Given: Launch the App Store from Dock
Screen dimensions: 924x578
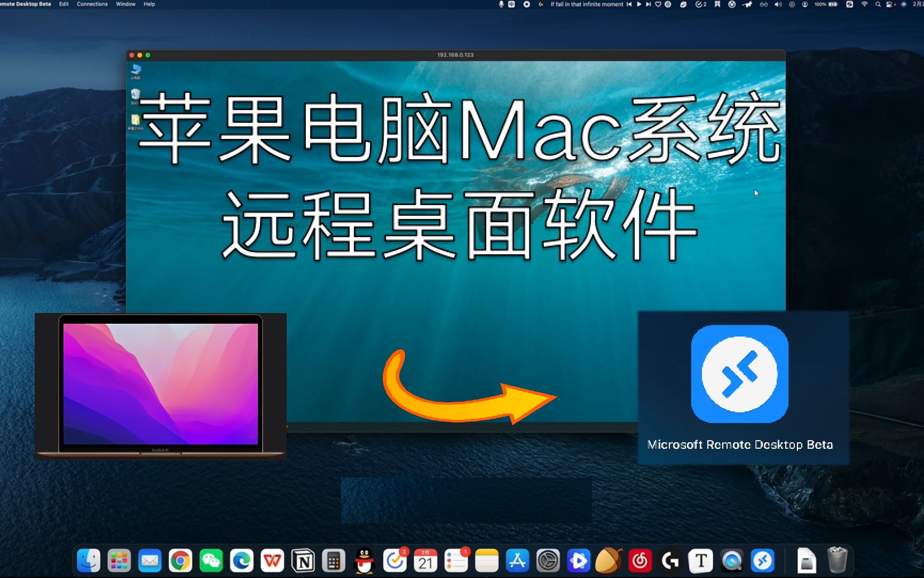Looking at the screenshot, I should click(x=517, y=560).
